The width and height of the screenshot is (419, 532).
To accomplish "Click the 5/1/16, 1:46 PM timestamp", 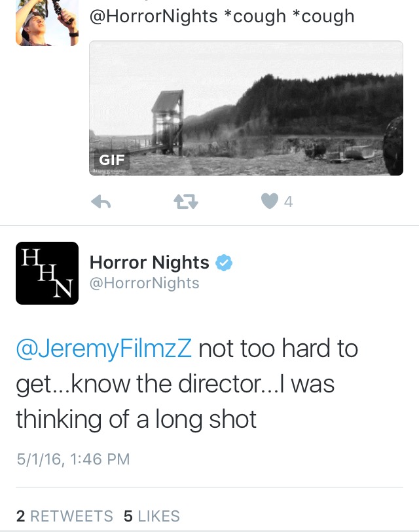I will tap(73, 459).
